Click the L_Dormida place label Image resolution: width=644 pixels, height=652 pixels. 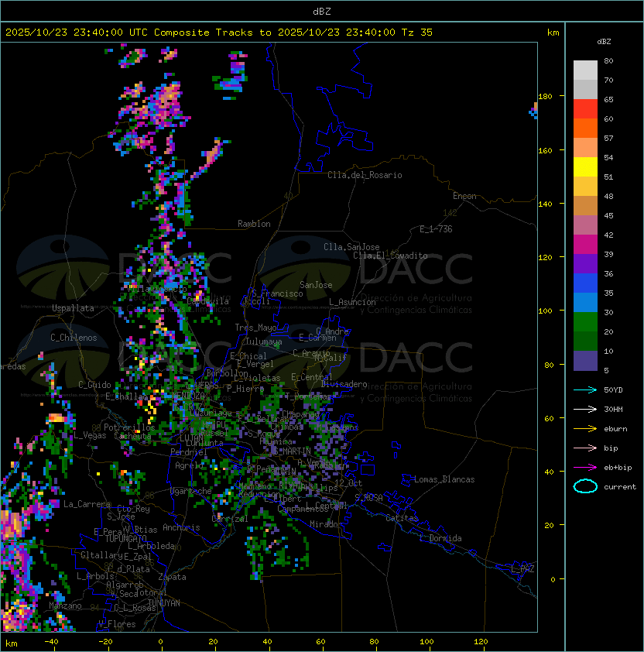440,538
